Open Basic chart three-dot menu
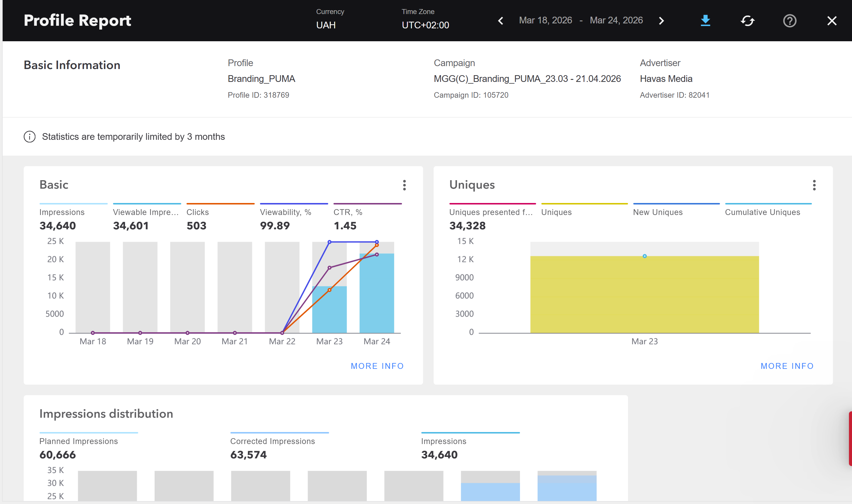The image size is (852, 504). coord(404,185)
